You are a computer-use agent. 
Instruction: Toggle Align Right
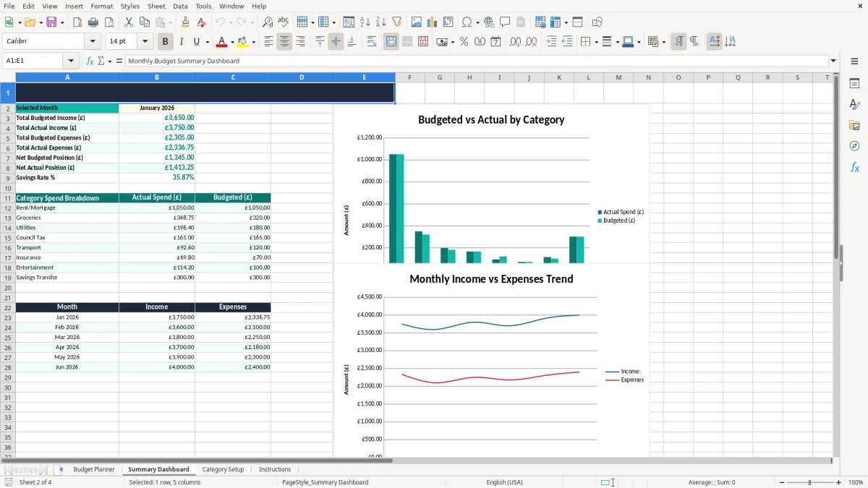coord(300,42)
